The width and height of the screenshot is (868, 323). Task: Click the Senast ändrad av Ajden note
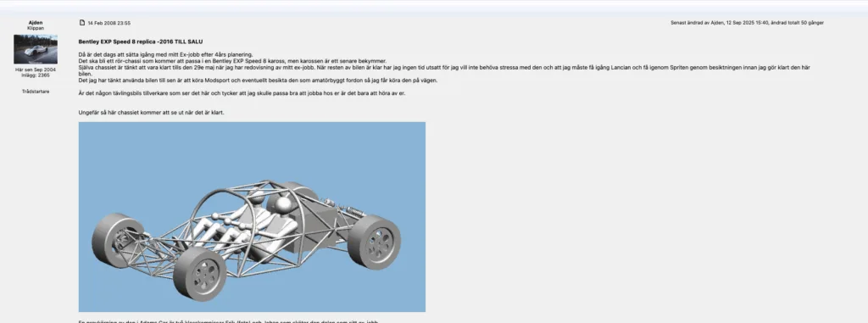[747, 23]
